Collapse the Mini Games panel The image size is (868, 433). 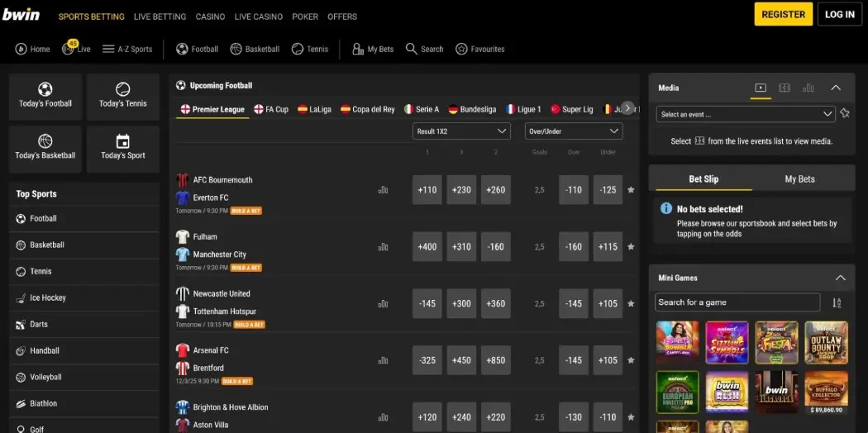841,278
